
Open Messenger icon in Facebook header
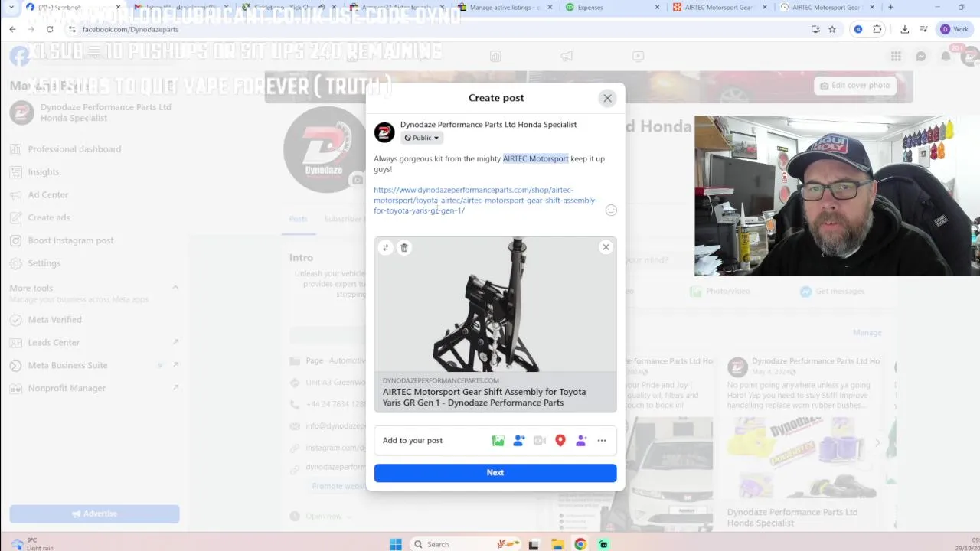click(x=921, y=56)
